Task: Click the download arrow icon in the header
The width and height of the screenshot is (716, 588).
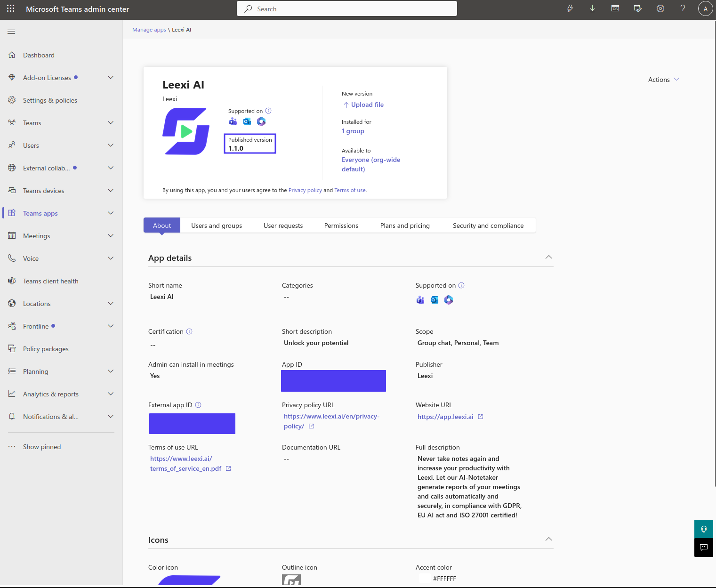Action: (592, 8)
